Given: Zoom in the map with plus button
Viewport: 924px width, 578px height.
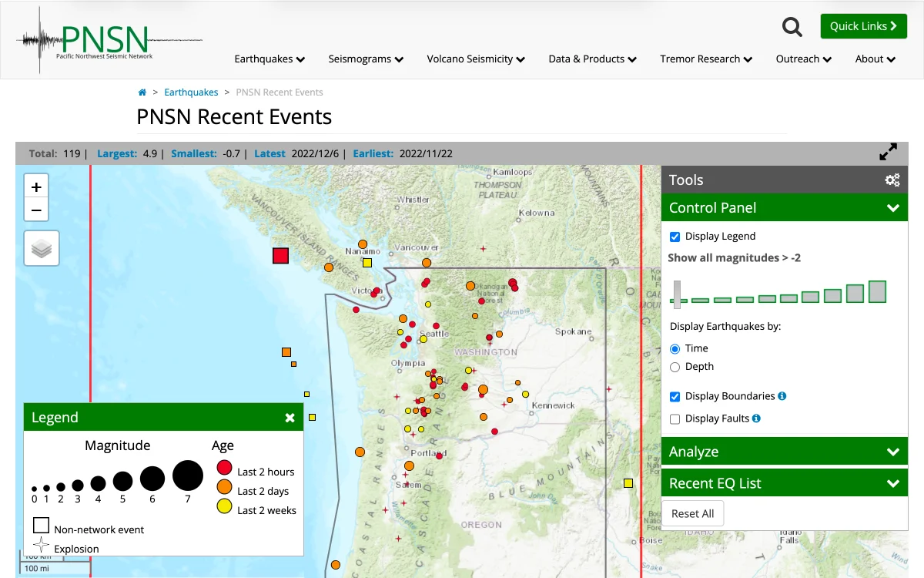Looking at the screenshot, I should 36,187.
